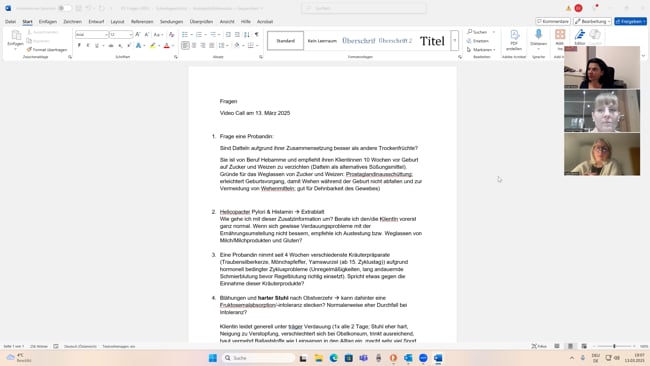Image resolution: width=650 pixels, height=366 pixels.
Task: Open the font size dropdown
Action: coord(131,35)
